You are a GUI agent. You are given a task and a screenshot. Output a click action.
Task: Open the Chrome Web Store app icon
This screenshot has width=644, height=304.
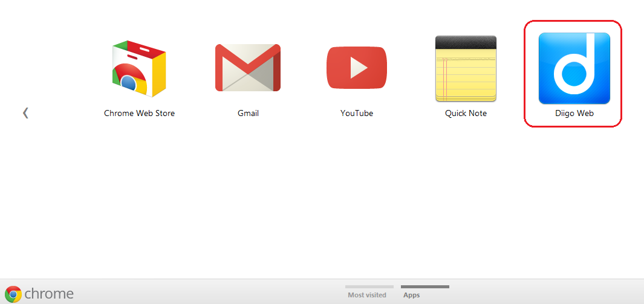pyautogui.click(x=139, y=68)
